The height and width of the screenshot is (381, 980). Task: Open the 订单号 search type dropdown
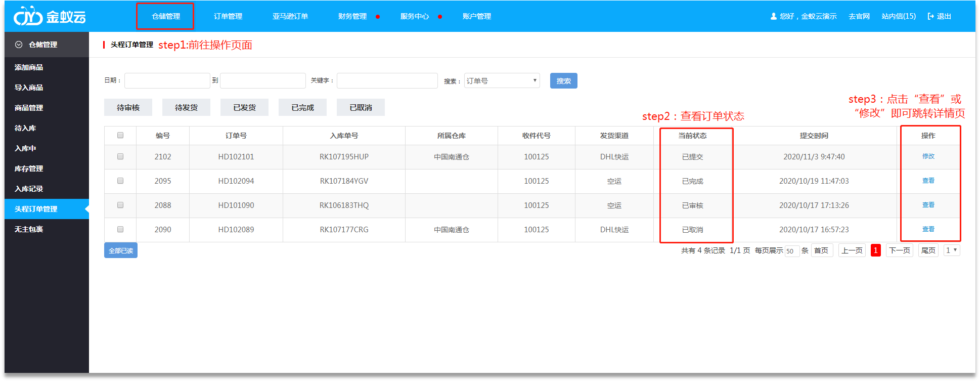click(x=502, y=80)
